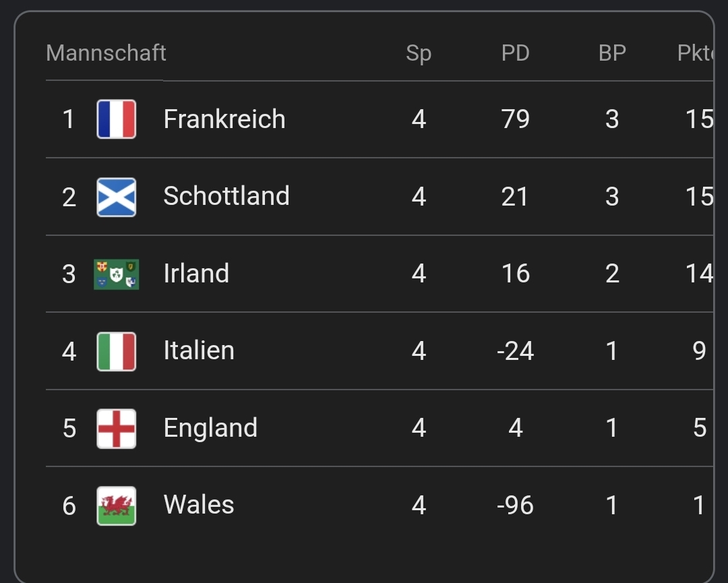
Task: Click the Italy flag icon
Action: coord(117,351)
